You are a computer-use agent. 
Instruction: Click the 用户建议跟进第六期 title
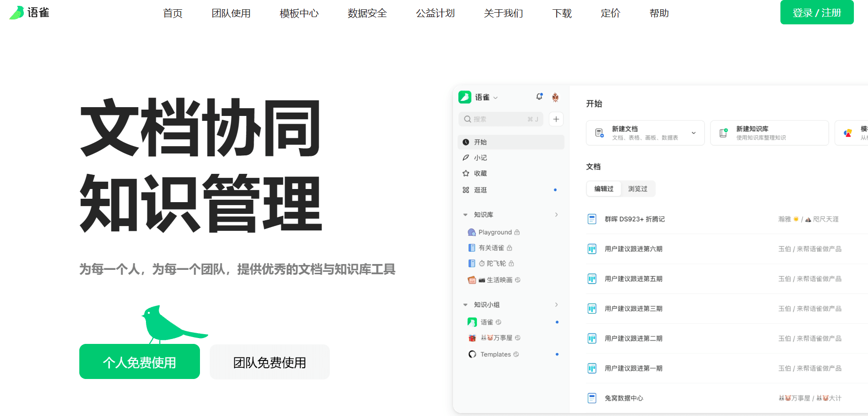(x=633, y=249)
